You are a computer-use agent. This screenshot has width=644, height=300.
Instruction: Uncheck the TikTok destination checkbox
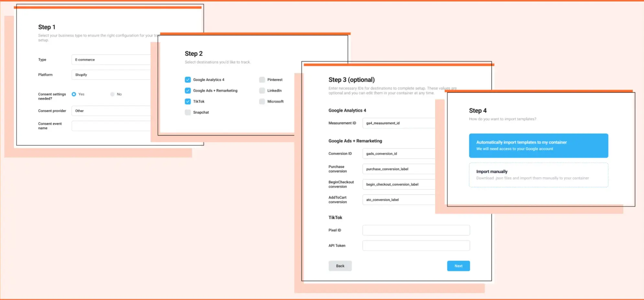(188, 102)
